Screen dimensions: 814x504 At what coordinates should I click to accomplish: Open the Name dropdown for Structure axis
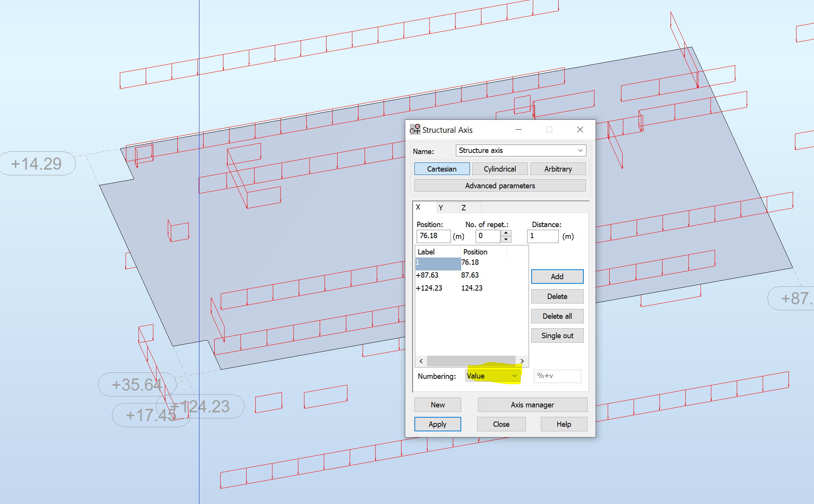tap(580, 151)
